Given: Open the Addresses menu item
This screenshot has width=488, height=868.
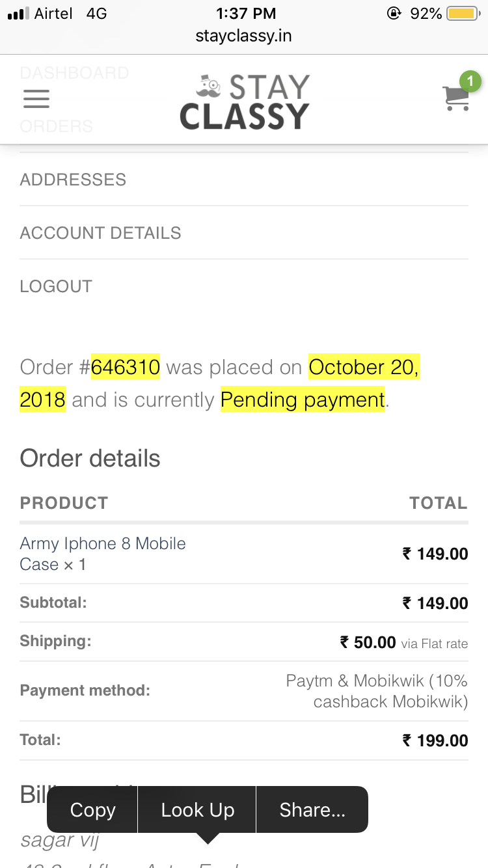Looking at the screenshot, I should [x=73, y=180].
